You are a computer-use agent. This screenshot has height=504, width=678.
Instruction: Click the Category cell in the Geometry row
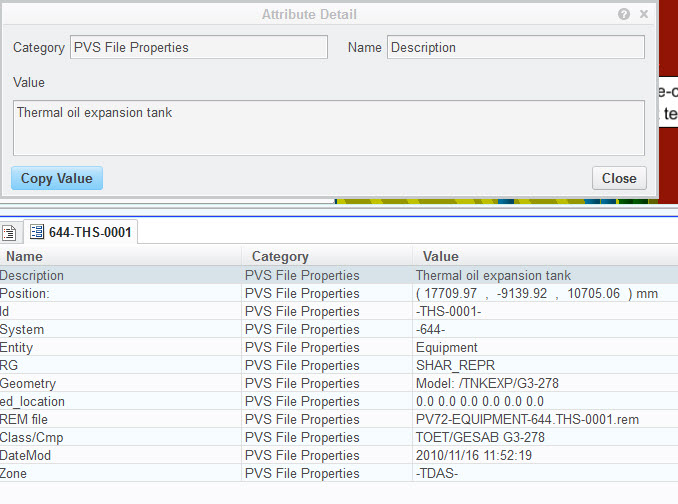point(327,383)
